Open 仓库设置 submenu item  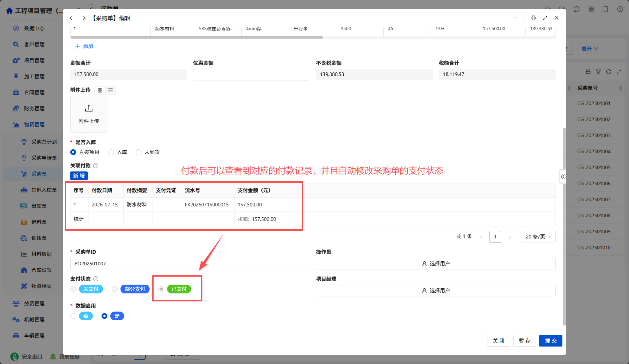tap(41, 270)
